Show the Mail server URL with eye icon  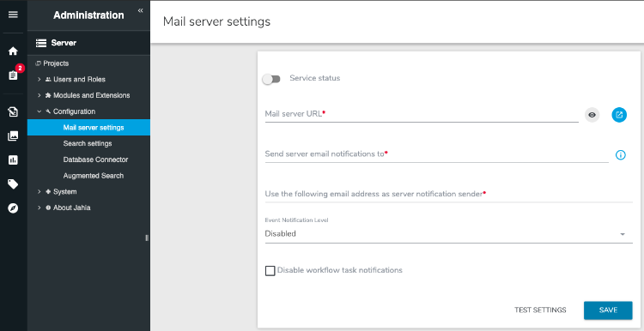click(592, 115)
